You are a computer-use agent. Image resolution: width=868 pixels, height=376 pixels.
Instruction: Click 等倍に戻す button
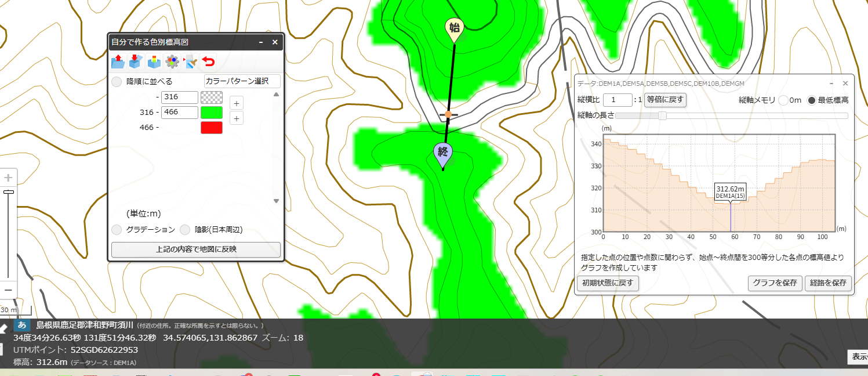[x=666, y=100]
